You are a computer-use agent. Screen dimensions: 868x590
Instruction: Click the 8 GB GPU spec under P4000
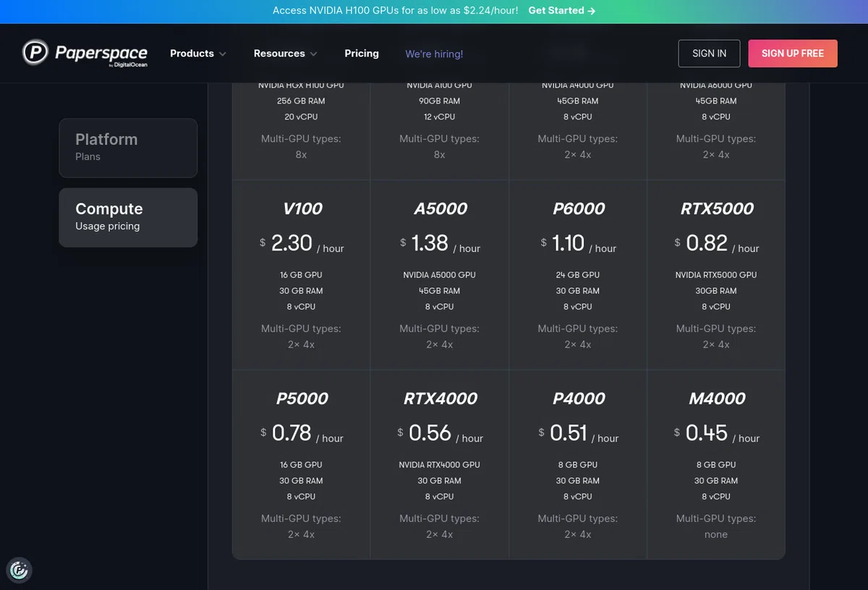click(578, 465)
